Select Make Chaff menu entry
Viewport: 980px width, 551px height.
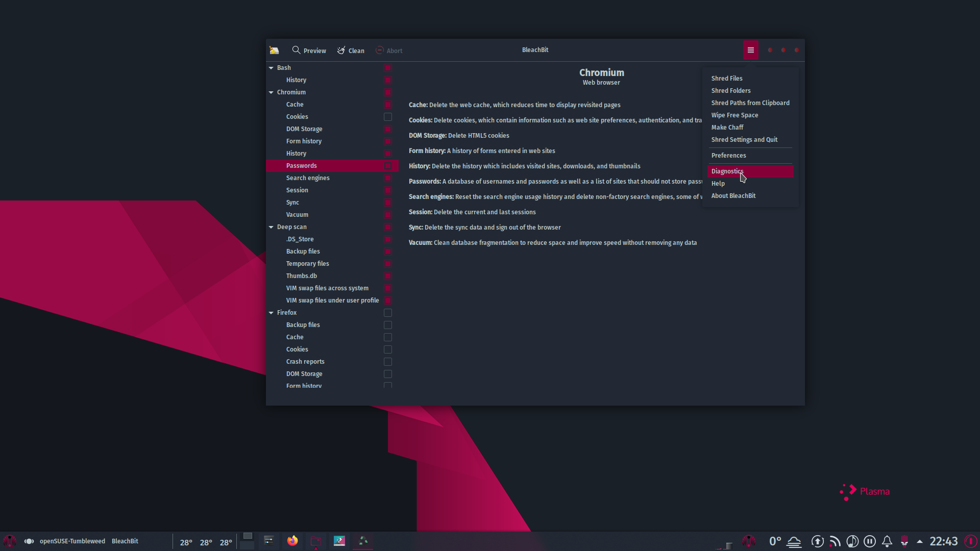click(750, 127)
